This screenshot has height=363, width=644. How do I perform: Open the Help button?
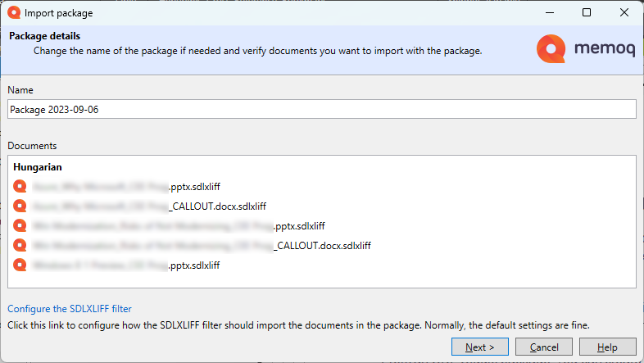click(607, 347)
